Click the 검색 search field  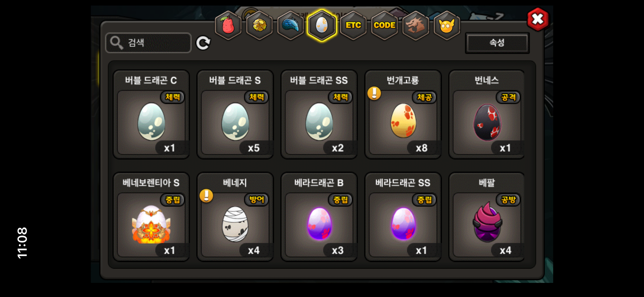tap(148, 43)
